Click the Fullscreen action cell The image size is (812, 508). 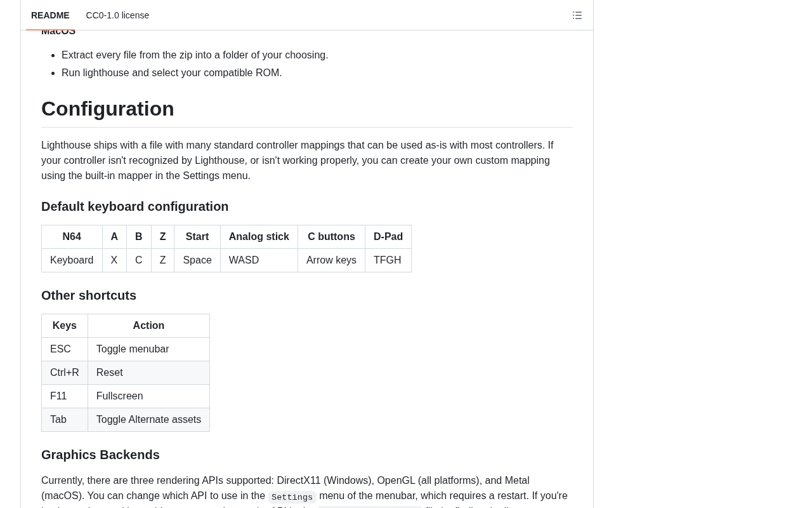pos(148,396)
